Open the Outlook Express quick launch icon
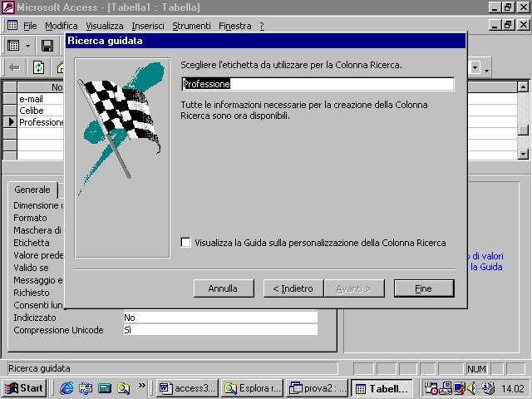The image size is (532, 399). pos(86,388)
